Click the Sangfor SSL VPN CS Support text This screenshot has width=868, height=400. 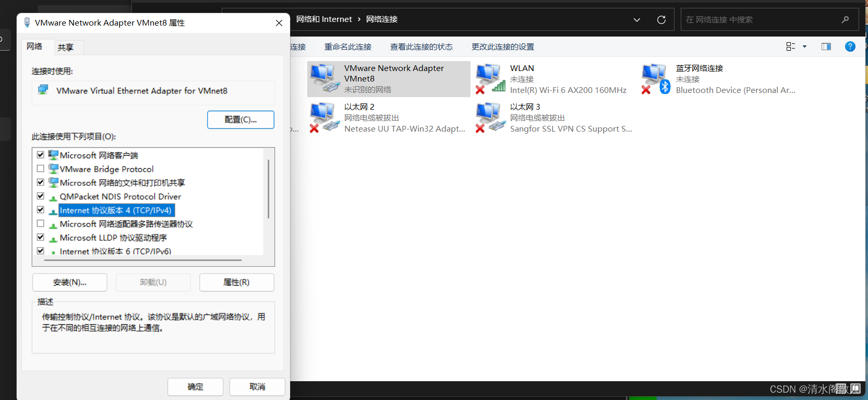click(x=571, y=129)
